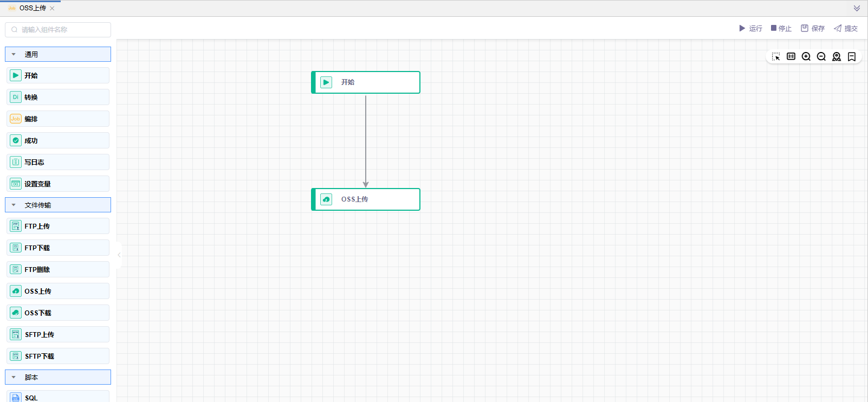The width and height of the screenshot is (868, 402).
Task: Run the workflow with 运行
Action: coord(750,29)
